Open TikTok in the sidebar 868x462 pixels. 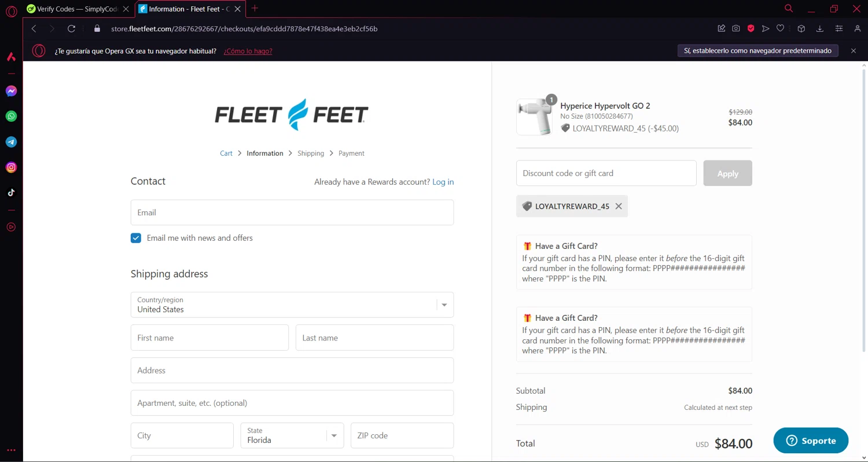click(x=11, y=193)
